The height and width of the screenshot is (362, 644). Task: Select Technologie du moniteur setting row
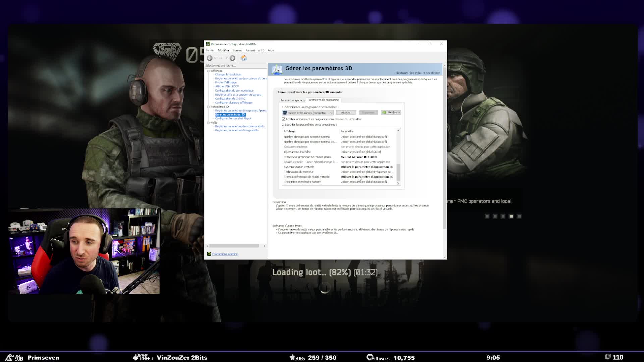[339, 172]
